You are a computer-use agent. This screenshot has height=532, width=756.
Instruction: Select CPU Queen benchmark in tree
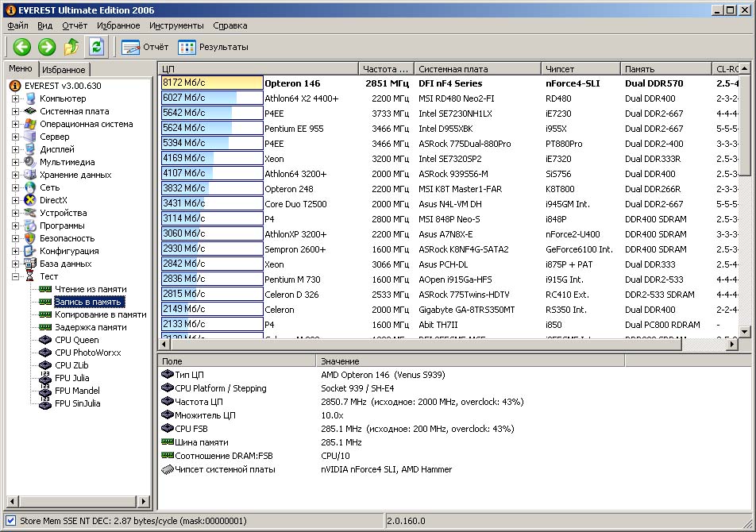tap(76, 340)
